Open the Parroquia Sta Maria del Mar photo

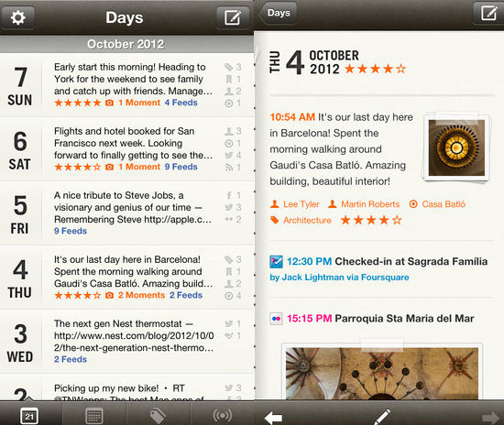point(382,373)
